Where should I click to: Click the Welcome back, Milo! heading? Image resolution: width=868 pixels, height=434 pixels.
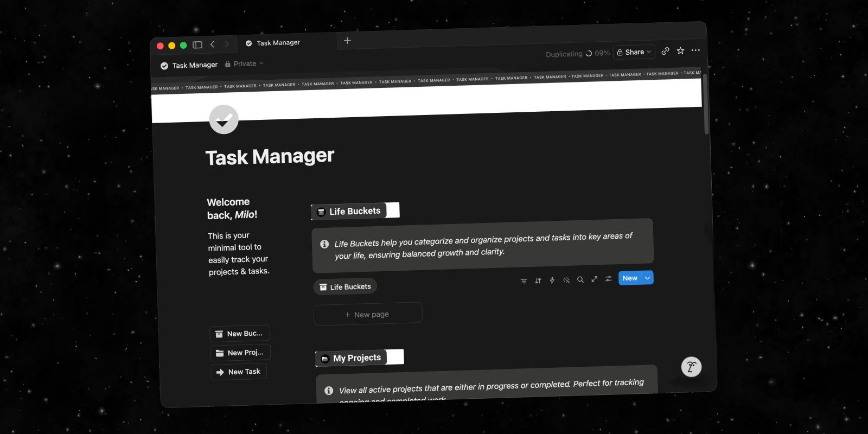(232, 208)
